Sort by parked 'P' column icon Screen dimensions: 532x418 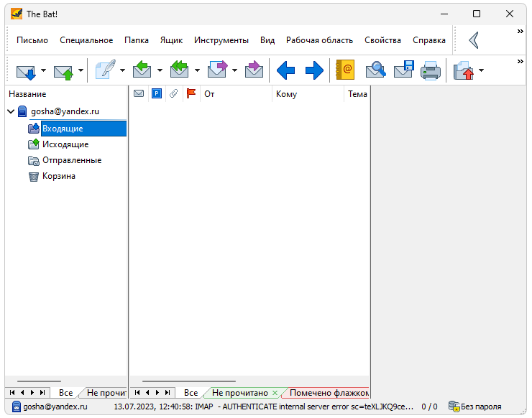coord(157,93)
